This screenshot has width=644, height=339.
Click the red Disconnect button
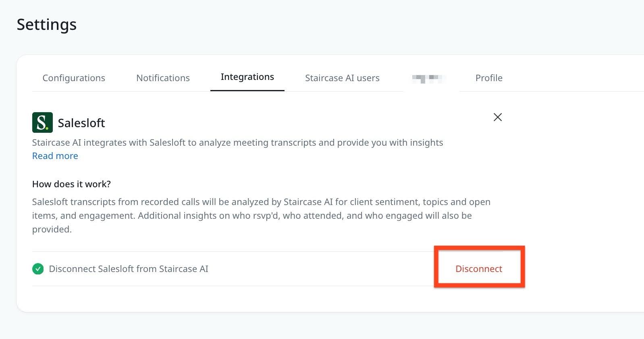click(479, 269)
